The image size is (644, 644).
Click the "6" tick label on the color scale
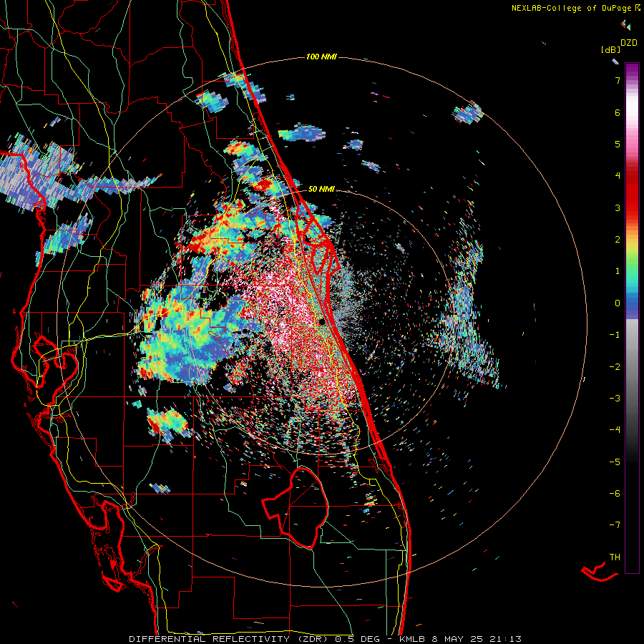pos(618,112)
